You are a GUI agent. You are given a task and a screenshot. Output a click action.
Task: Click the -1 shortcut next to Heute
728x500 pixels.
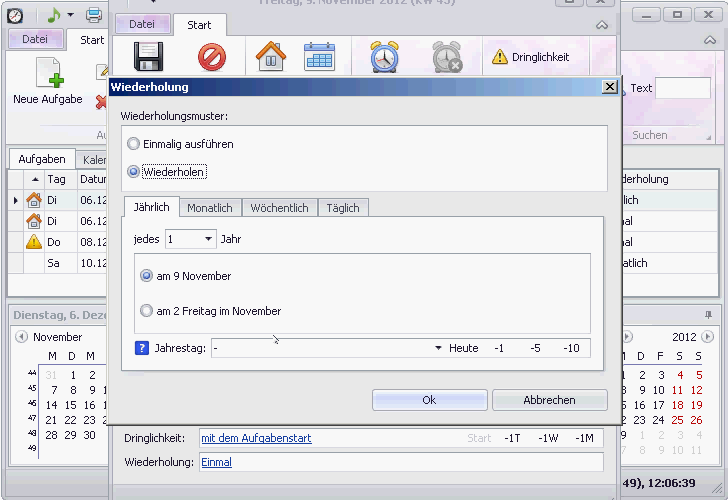click(x=499, y=348)
